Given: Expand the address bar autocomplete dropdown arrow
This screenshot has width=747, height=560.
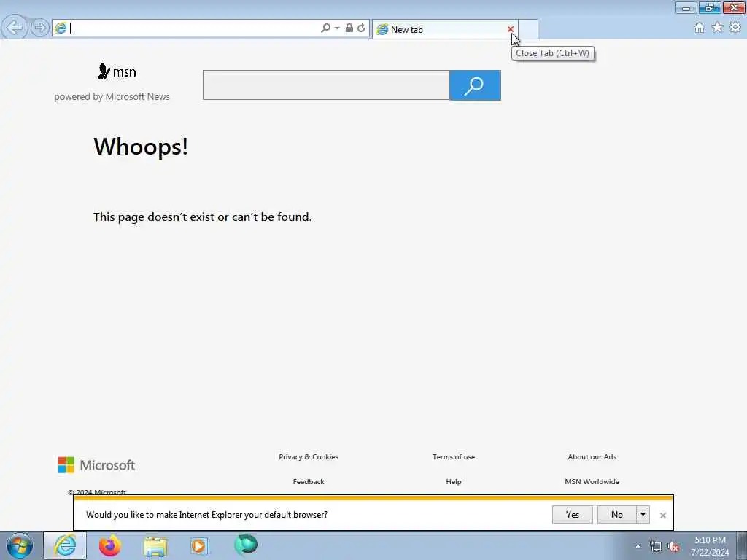Looking at the screenshot, I should [337, 28].
